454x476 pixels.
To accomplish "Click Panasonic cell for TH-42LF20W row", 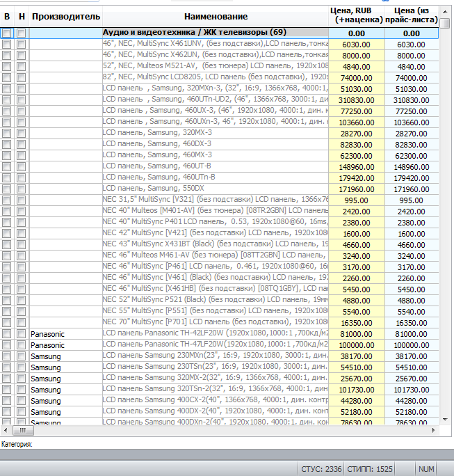I will (x=66, y=334).
